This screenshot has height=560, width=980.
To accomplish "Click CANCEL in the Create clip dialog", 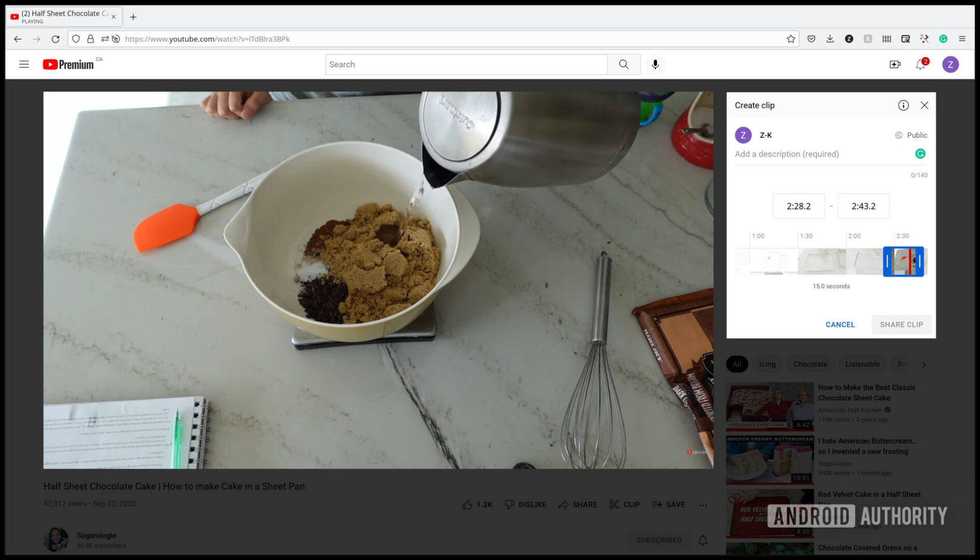I will 840,324.
